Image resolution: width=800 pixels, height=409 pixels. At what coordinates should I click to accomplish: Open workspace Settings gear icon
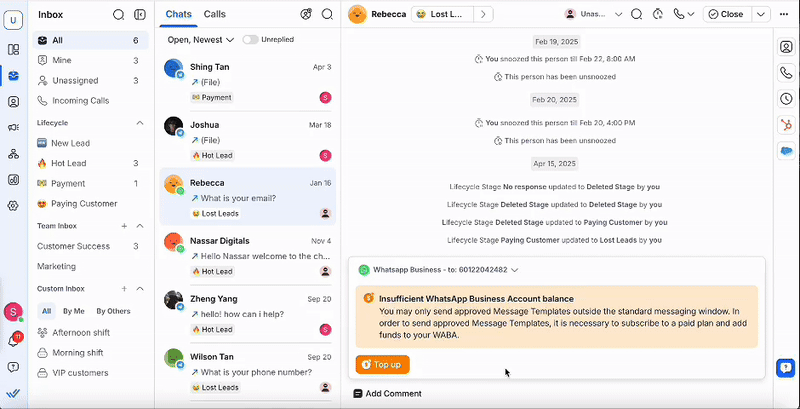coord(13,206)
